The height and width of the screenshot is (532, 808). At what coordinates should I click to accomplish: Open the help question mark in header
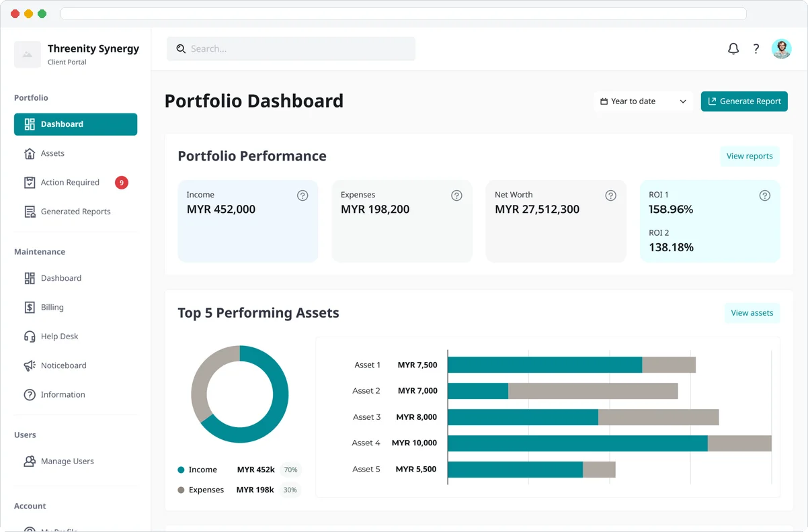(756, 48)
